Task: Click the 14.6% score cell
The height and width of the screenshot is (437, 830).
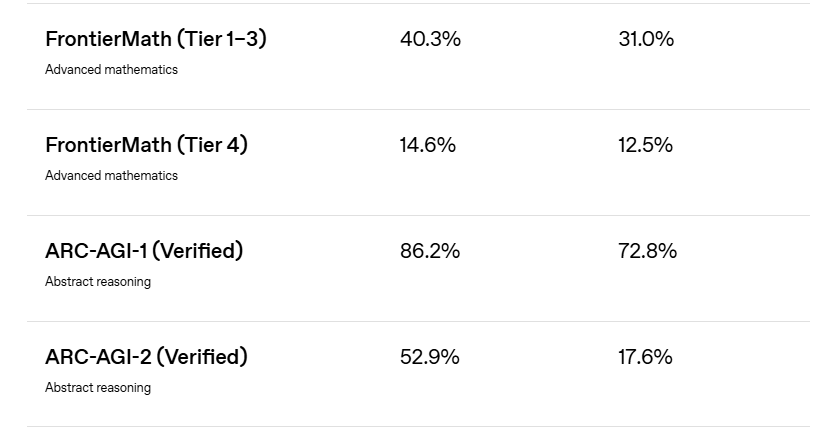Action: pos(428,145)
